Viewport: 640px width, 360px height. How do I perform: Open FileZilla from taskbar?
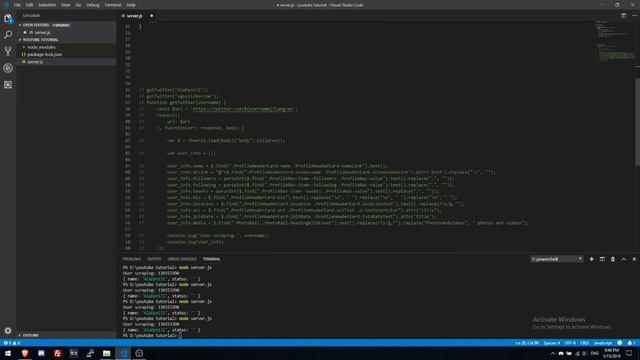[x=58, y=353]
